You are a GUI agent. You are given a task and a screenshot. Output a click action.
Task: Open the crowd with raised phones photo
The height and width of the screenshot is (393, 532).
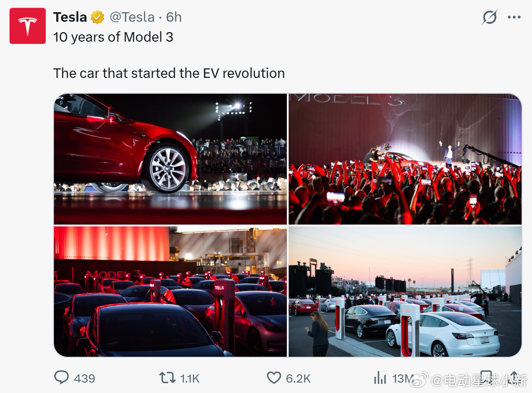pos(405,159)
